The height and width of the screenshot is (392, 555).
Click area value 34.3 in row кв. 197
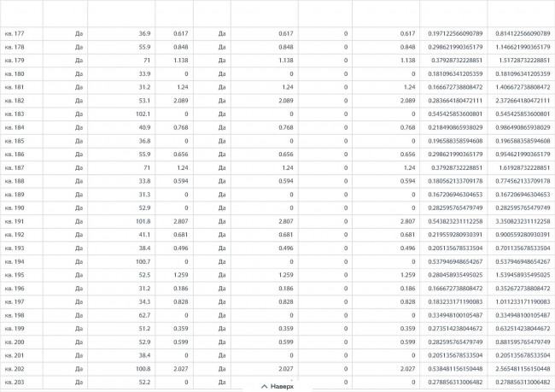[144, 301]
